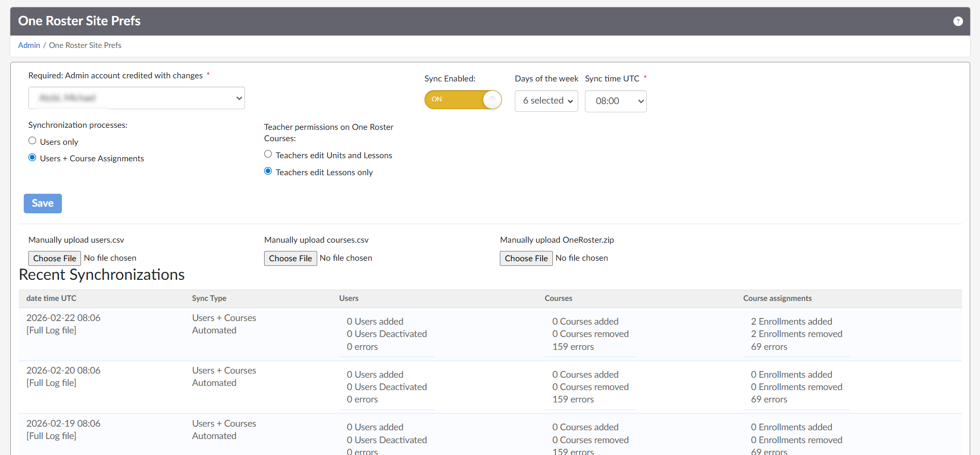
Task: Choose file for courses.csv upload
Action: point(290,258)
